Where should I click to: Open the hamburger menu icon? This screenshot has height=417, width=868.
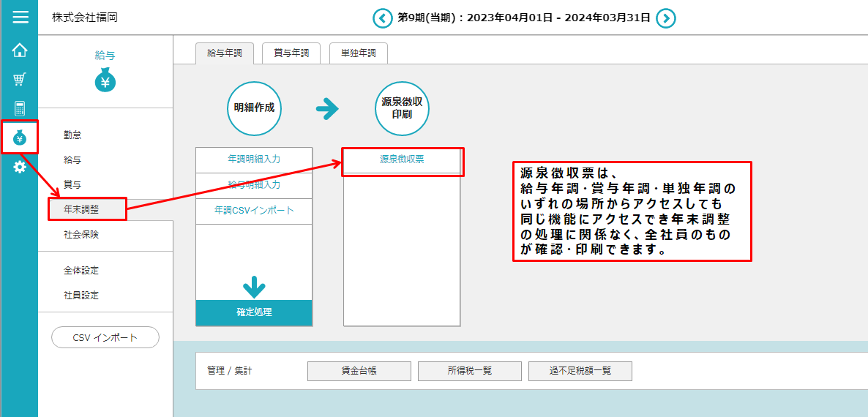[20, 18]
